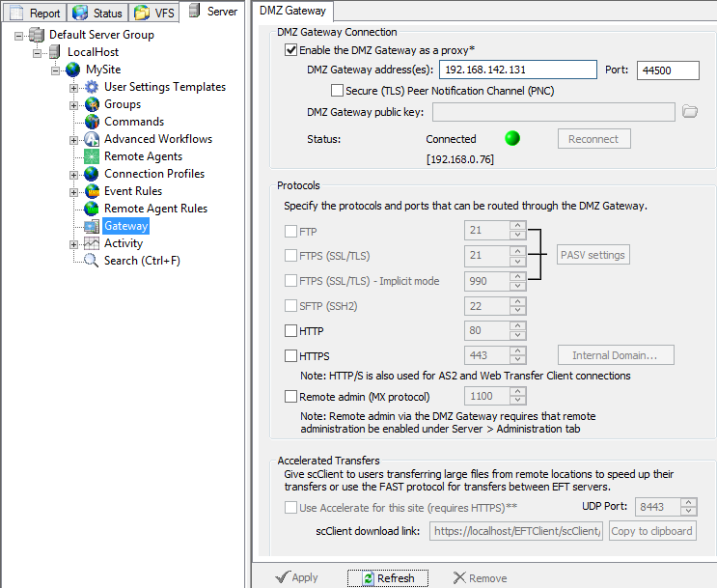The height and width of the screenshot is (588, 717).
Task: Open the Status tab
Action: pyautogui.click(x=97, y=14)
